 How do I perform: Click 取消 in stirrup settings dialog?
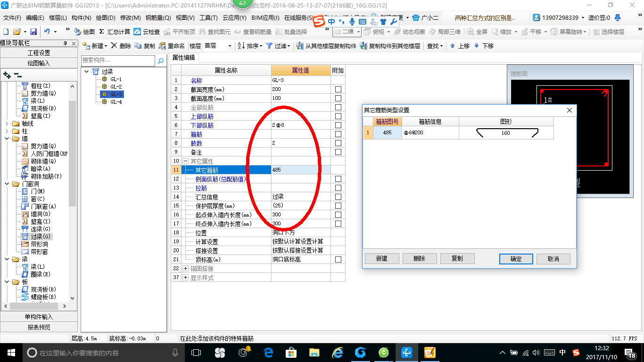[553, 259]
